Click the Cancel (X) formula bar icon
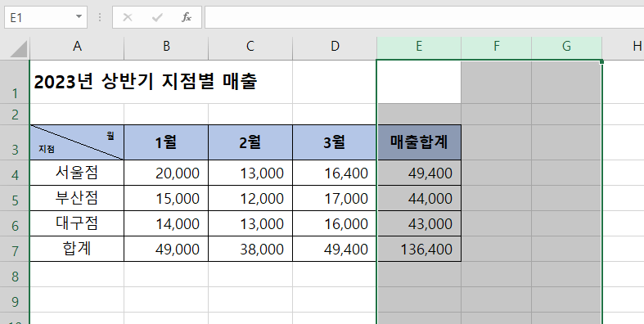 pos(128,17)
